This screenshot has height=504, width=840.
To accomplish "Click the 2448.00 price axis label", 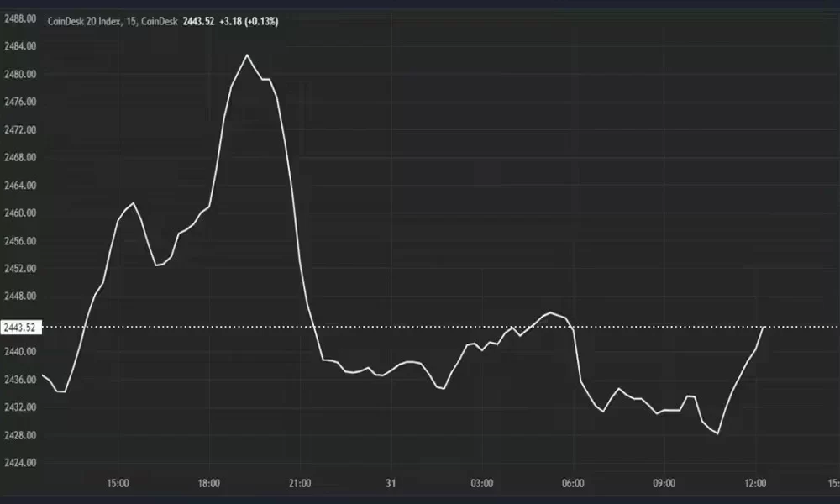I will (x=20, y=297).
